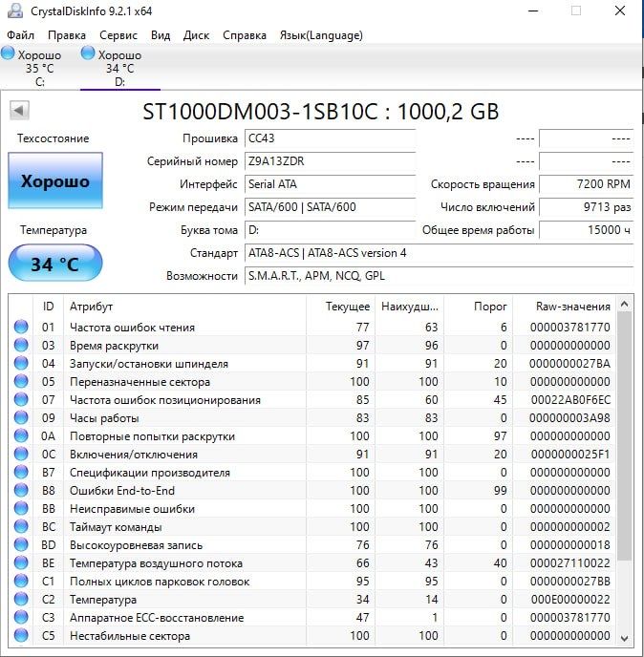Click the blue status orb for drive C:
Viewport: 644px width, 657px height.
pos(8,53)
